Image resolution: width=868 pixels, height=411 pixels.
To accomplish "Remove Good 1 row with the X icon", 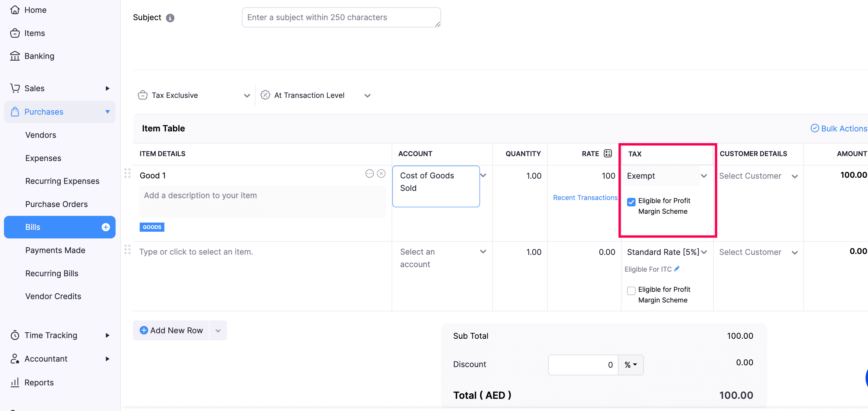I will 381,173.
